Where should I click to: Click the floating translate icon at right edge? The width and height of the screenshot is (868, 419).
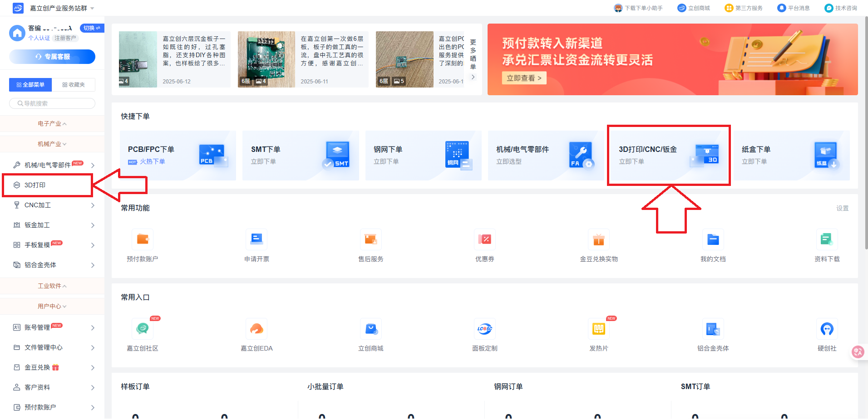point(858,352)
